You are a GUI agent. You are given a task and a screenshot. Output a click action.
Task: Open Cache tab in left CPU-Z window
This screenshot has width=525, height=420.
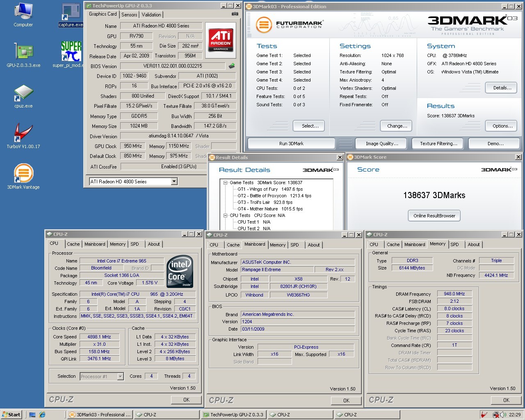click(73, 244)
